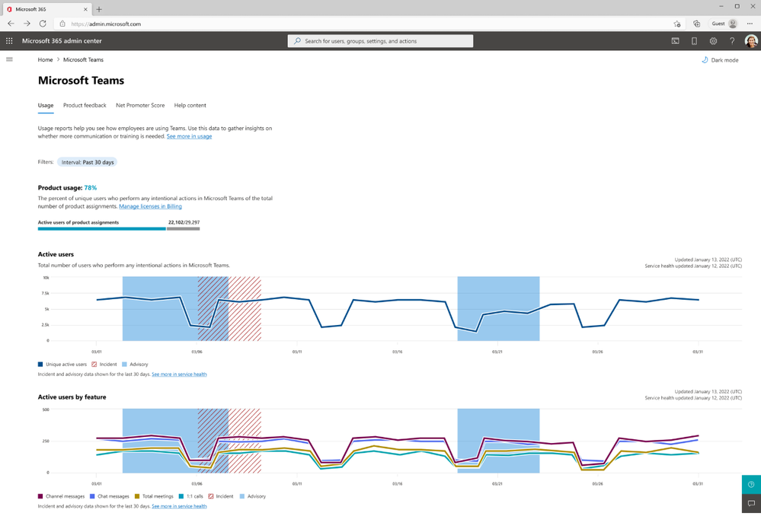Viewport: 761px width, 532px height.
Task: Open the settings gear icon
Action: coord(713,41)
